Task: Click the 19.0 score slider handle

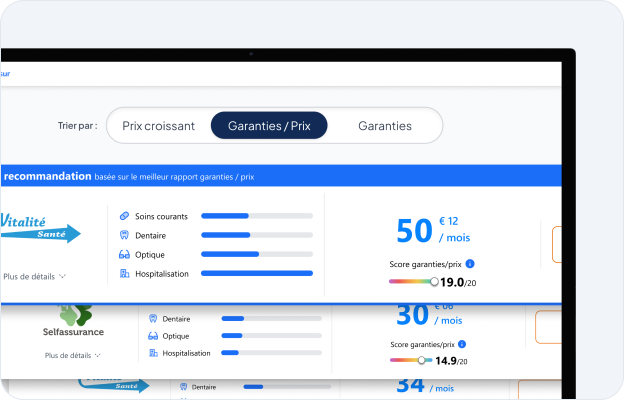Action: point(434,282)
